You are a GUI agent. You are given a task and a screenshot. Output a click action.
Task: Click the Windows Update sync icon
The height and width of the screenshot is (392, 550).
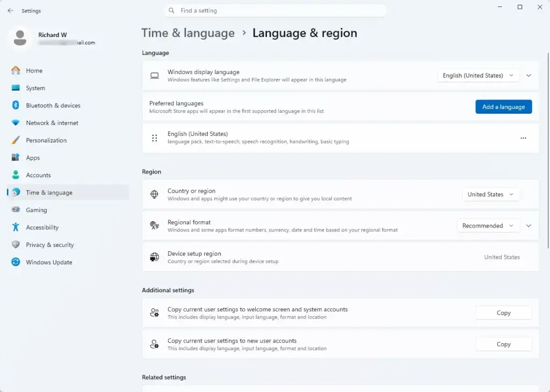16,262
